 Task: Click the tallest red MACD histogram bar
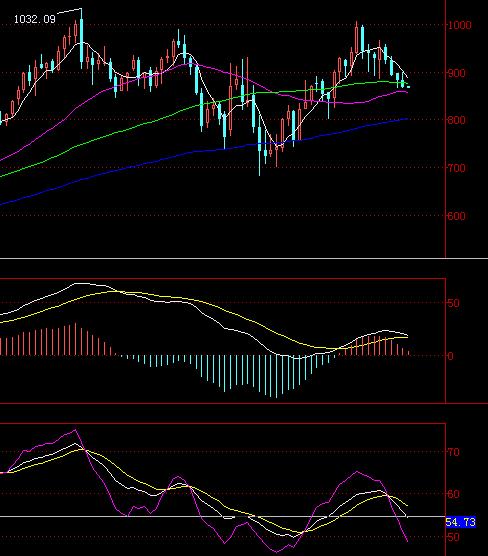pyautogui.click(x=76, y=339)
